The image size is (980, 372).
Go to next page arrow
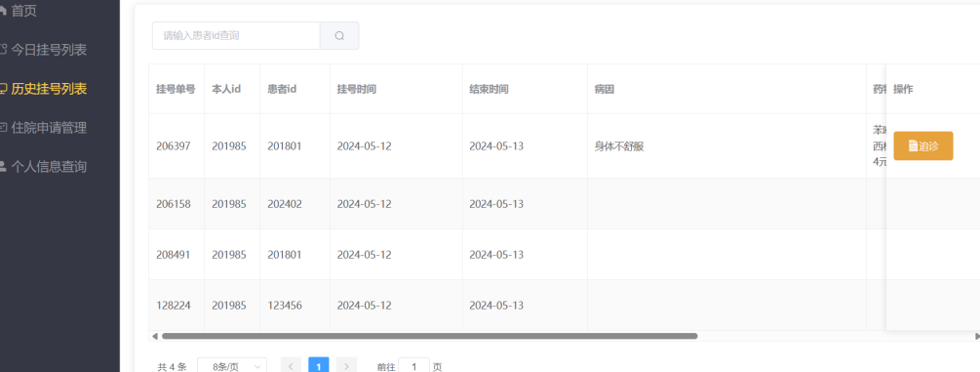[x=347, y=366]
